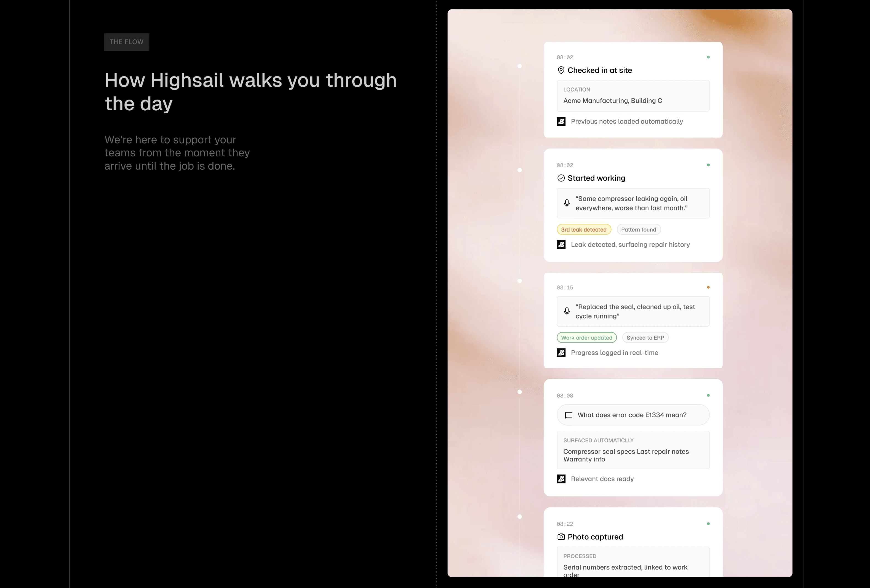Click the Highsail logo beside Relevant docs ready
Viewport: 870px width, 588px height.
coord(561,479)
